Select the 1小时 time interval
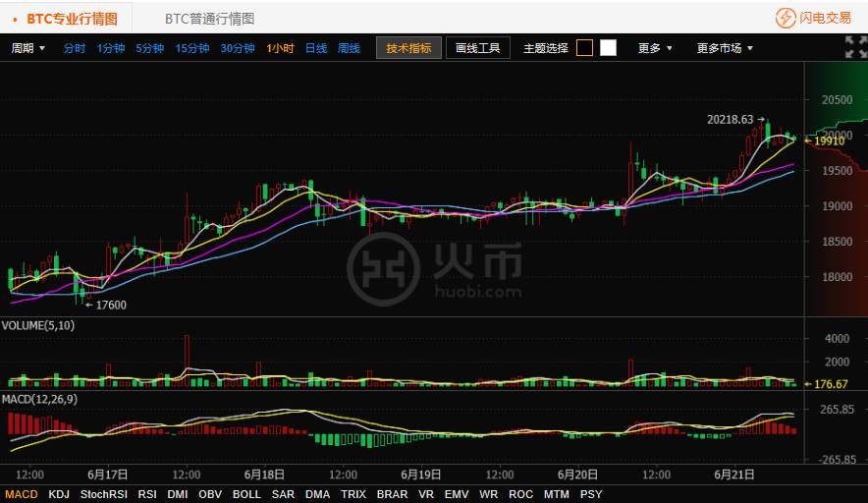 coord(280,48)
